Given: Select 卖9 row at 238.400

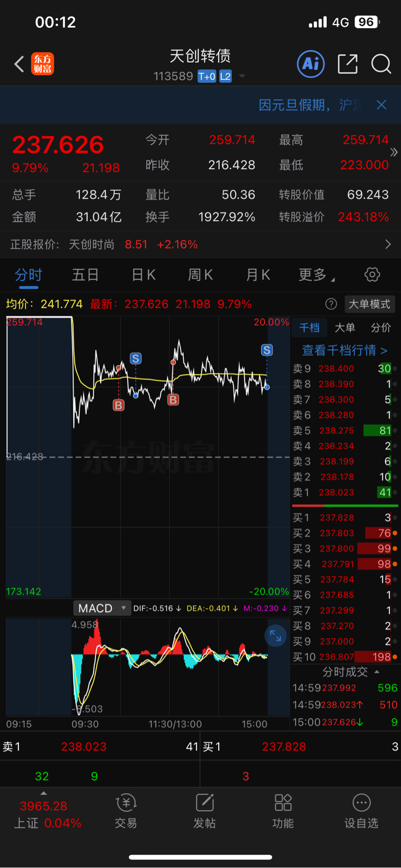Looking at the screenshot, I should point(345,368).
